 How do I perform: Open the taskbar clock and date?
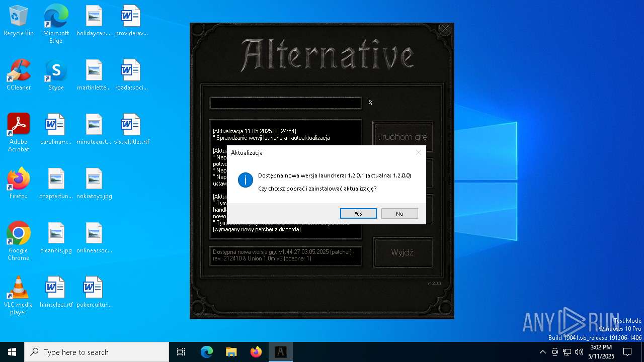click(x=601, y=352)
